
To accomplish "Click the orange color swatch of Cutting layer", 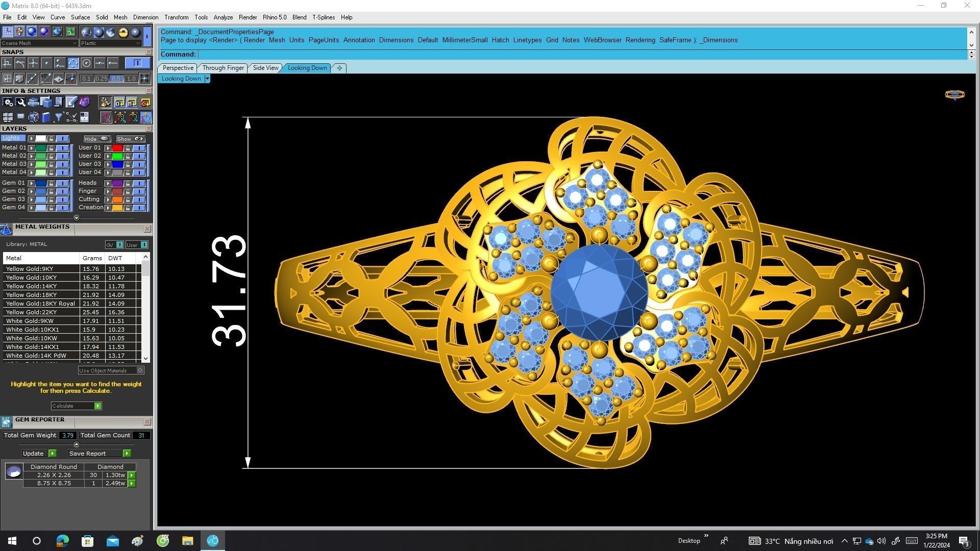I will point(117,199).
